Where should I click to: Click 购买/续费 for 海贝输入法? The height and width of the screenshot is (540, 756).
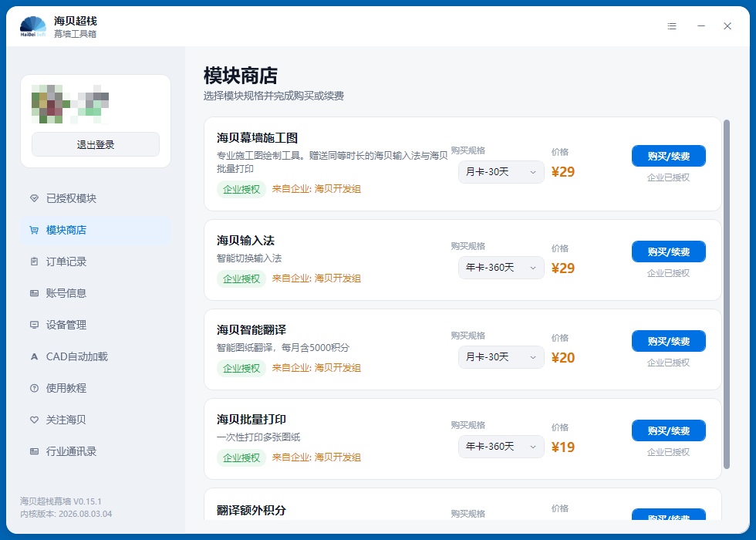pyautogui.click(x=669, y=251)
